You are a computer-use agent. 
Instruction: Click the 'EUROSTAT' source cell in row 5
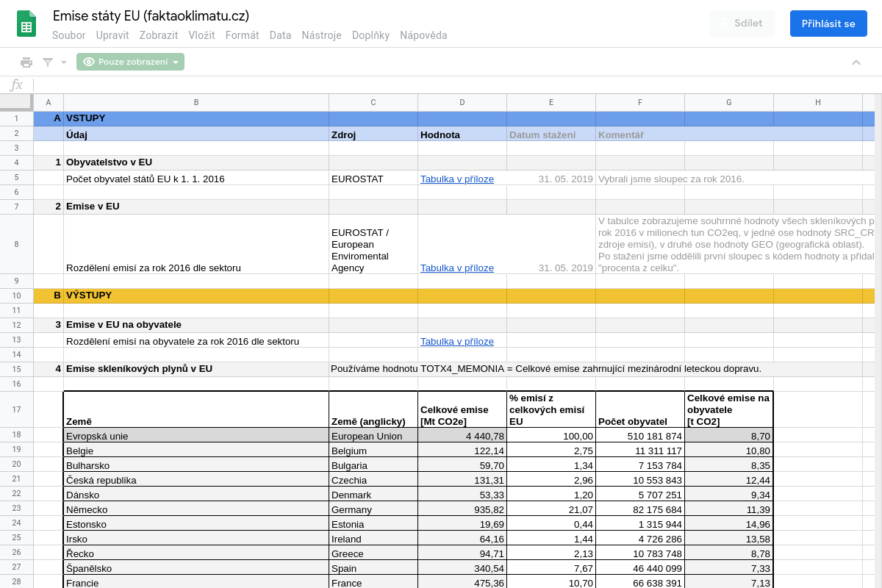(x=373, y=179)
